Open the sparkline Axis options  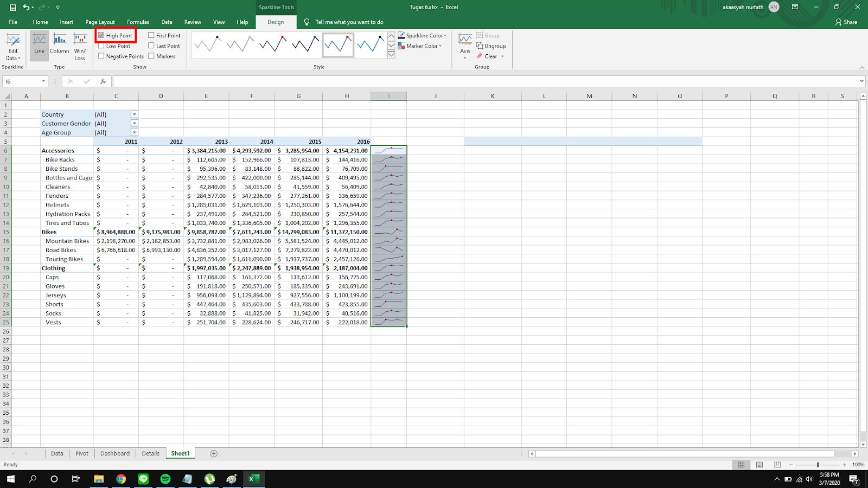(465, 44)
